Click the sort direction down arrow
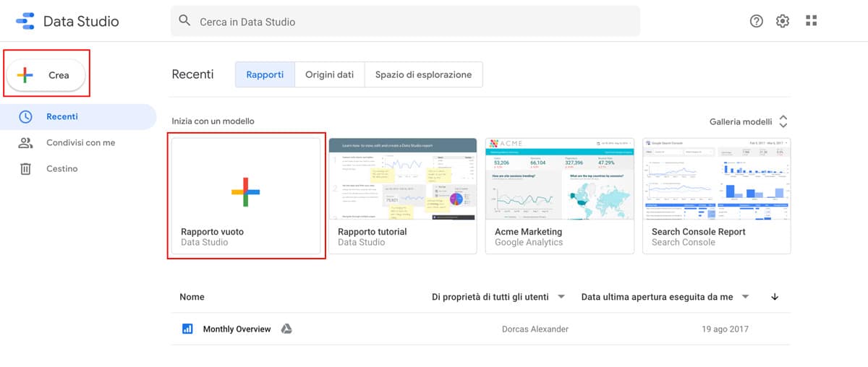868x367 pixels. point(775,297)
